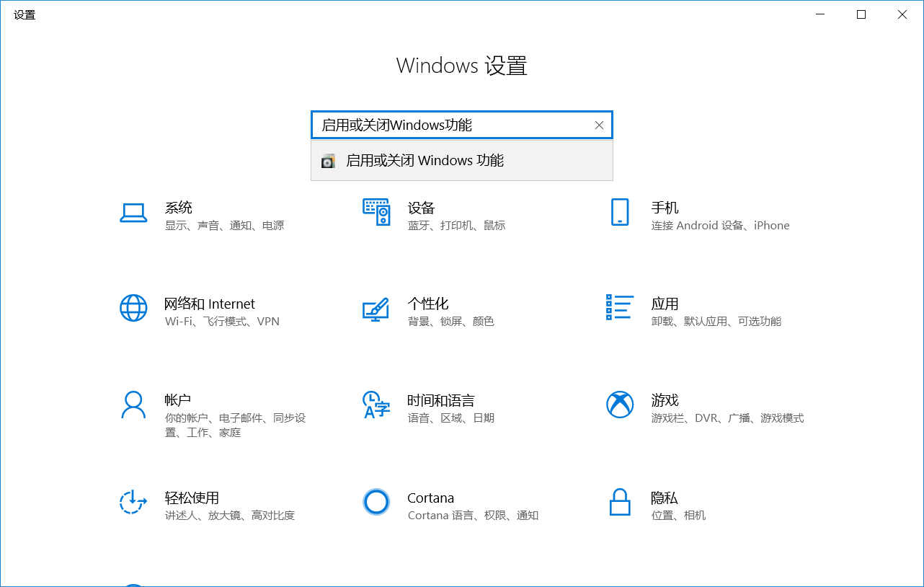Open the Cortana circle icon
924x587 pixels.
(x=376, y=501)
